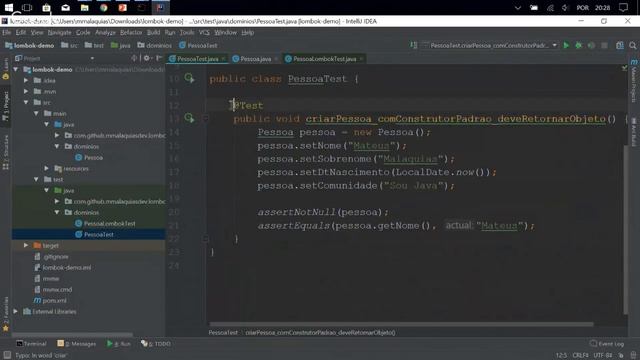Select pom.xml in project tree

(54, 300)
